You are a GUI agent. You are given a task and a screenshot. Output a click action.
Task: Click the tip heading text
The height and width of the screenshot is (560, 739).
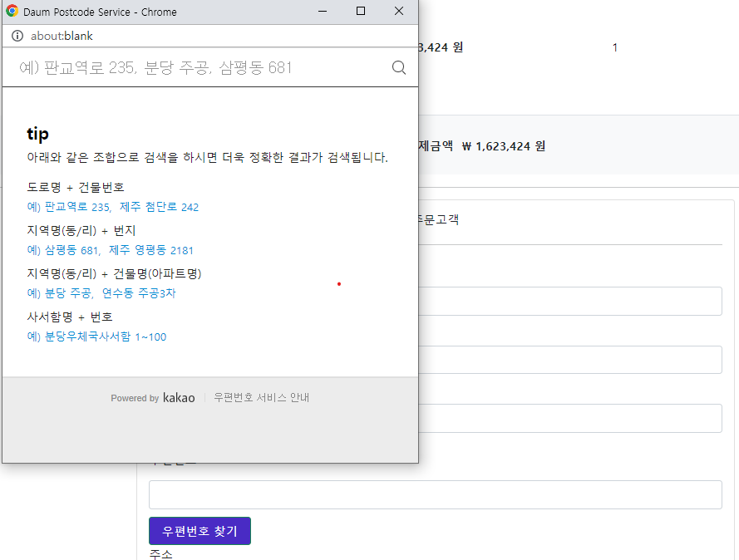37,135
